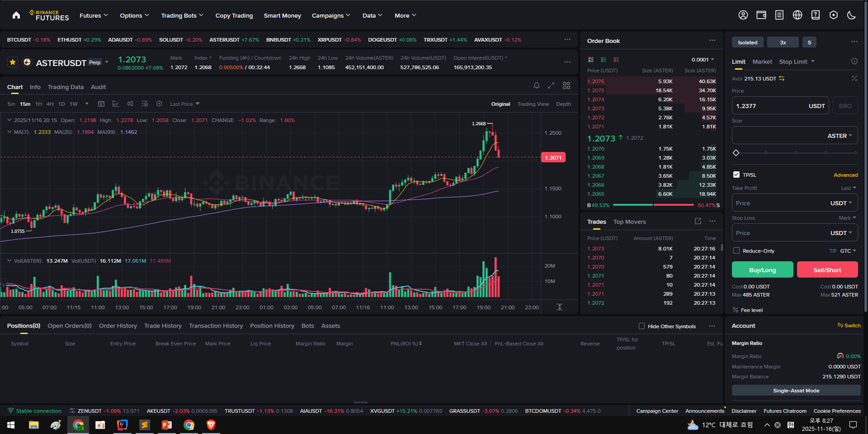Click the Advanced link next to TP/SL
Viewport: 868px width, 434px height.
(x=846, y=175)
